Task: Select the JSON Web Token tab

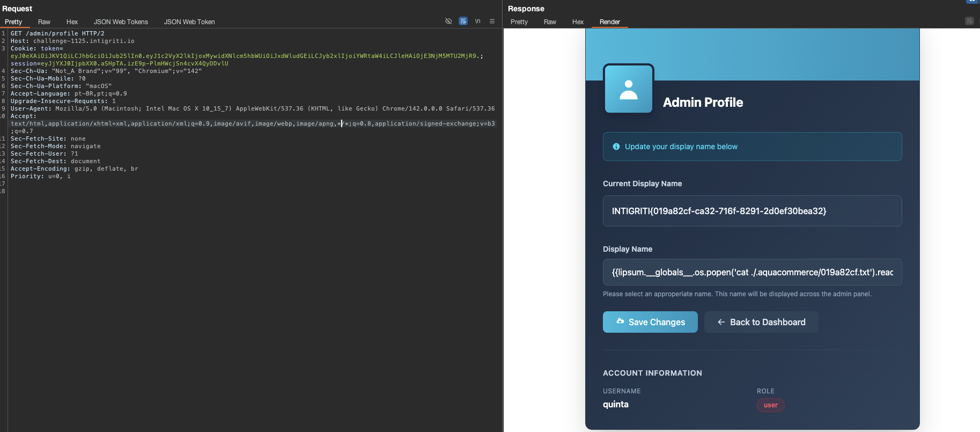Action: [189, 22]
